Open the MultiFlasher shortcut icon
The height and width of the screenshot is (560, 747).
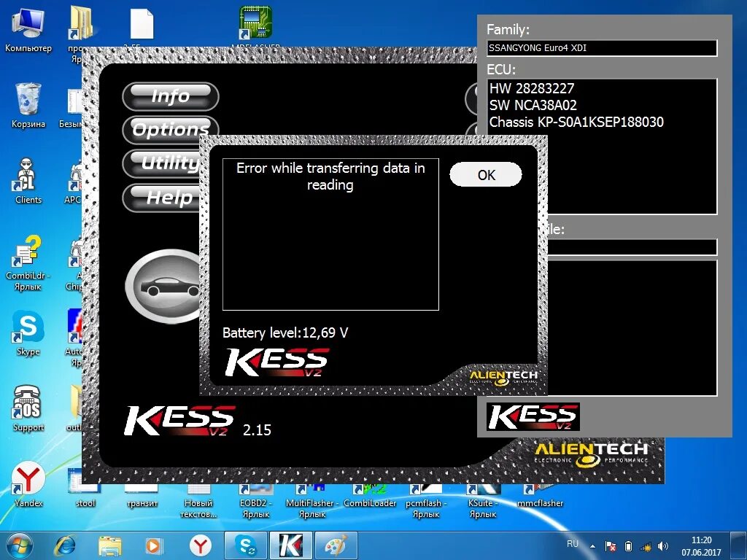(312, 501)
